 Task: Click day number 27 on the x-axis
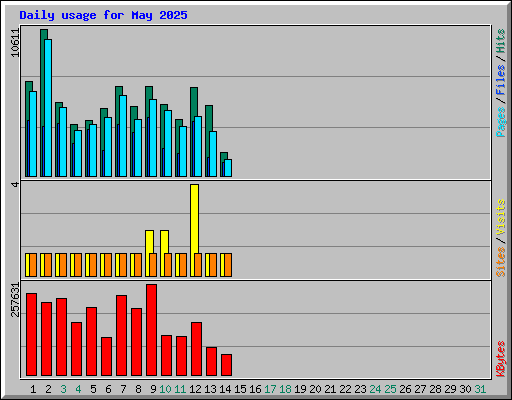point(420,389)
